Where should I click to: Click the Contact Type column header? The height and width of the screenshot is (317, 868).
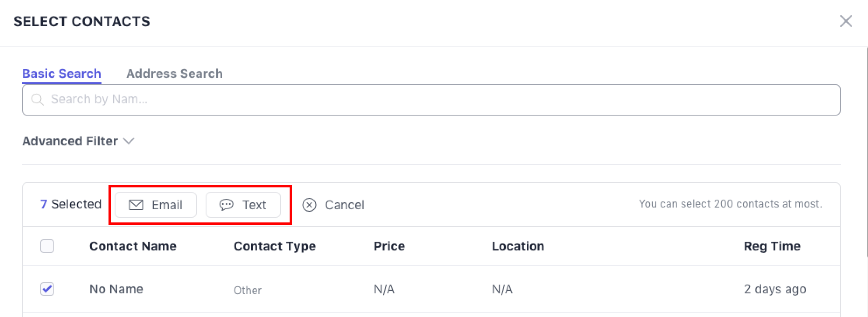(x=274, y=246)
